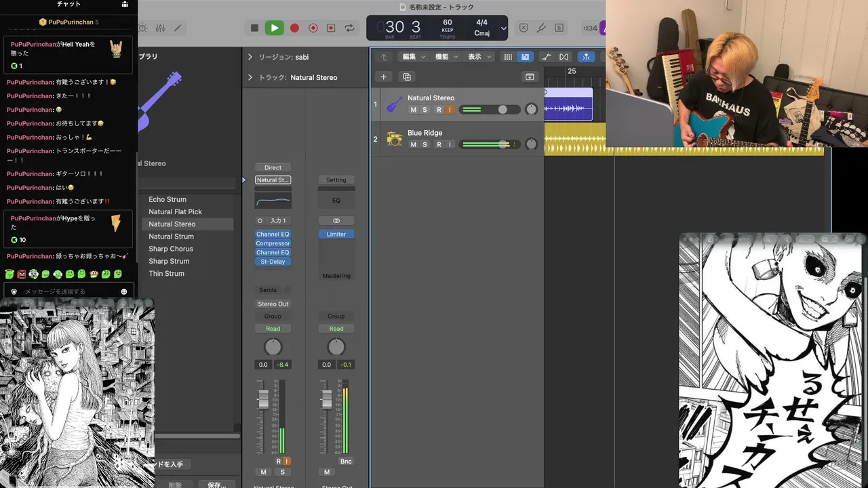This screenshot has height=488, width=868.
Task: Solo the Natural Stereo track
Action: (425, 110)
